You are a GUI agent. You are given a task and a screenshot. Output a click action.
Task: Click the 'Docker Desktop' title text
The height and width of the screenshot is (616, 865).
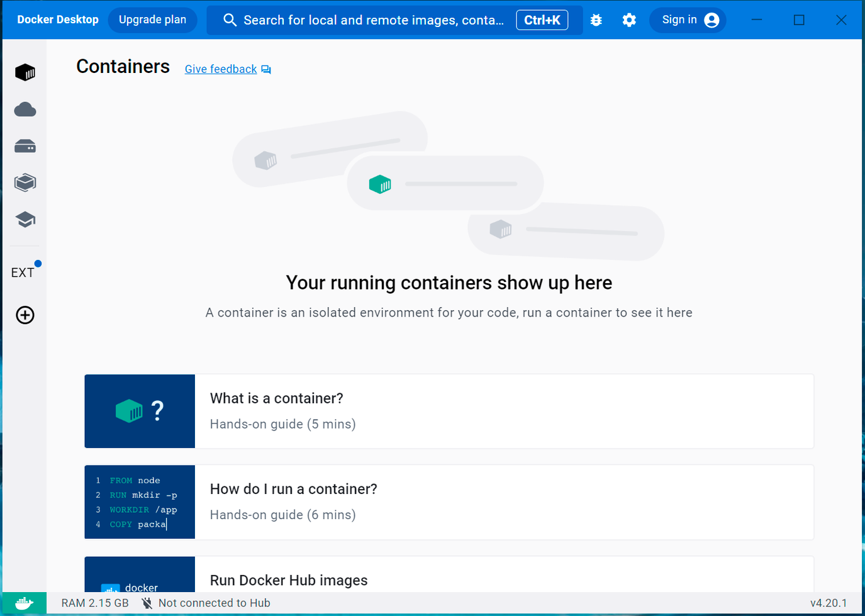58,20
